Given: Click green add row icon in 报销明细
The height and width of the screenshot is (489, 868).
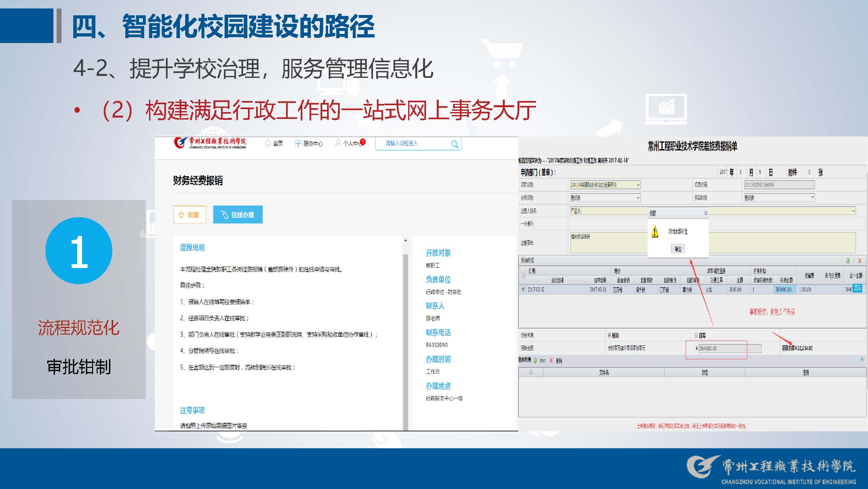Looking at the screenshot, I should (x=848, y=260).
